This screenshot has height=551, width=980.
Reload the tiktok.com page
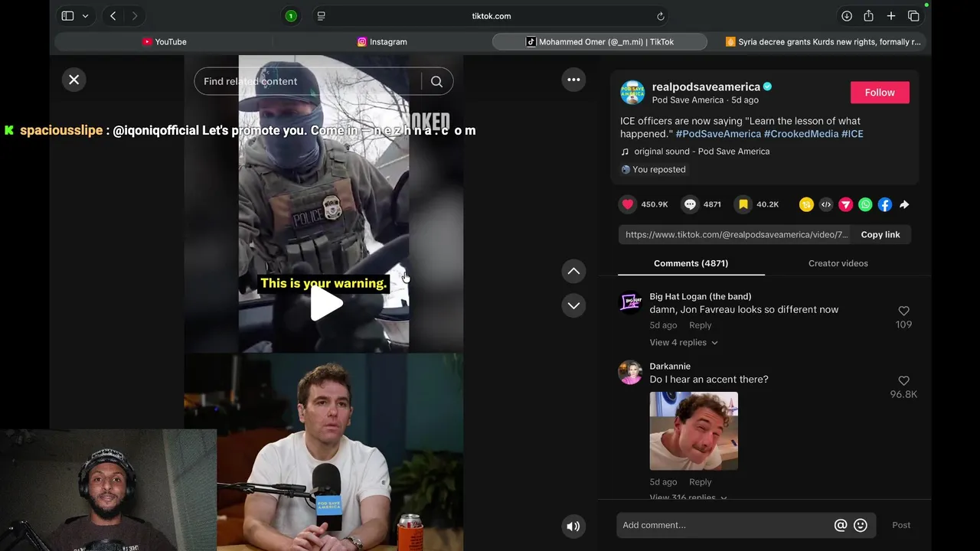pos(660,16)
